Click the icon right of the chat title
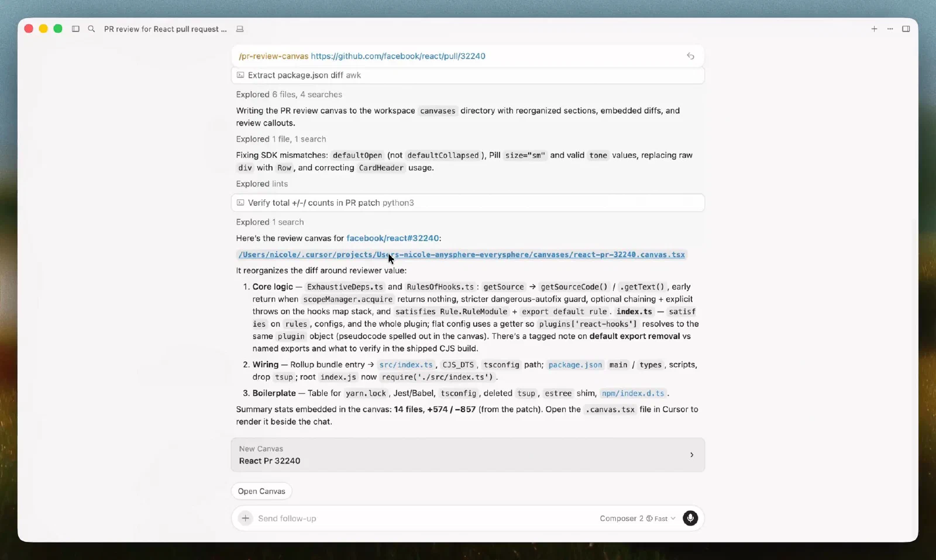Viewport: 936px width, 560px height. (240, 29)
